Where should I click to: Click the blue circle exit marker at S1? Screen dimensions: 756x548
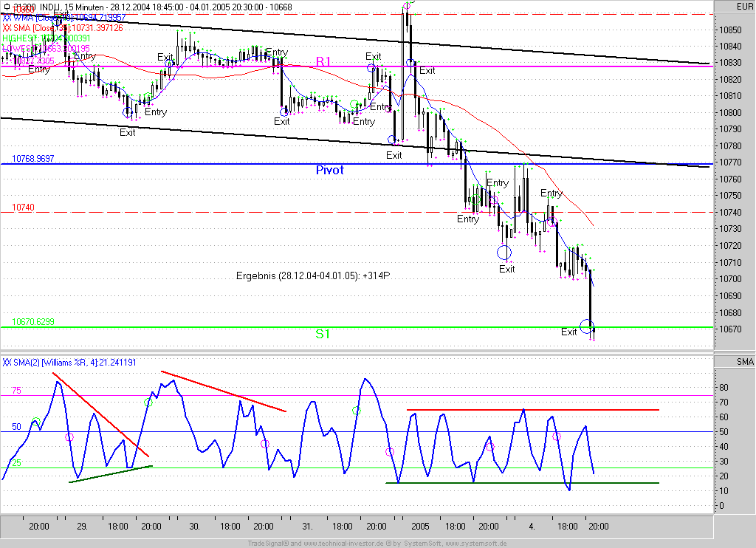[586, 326]
